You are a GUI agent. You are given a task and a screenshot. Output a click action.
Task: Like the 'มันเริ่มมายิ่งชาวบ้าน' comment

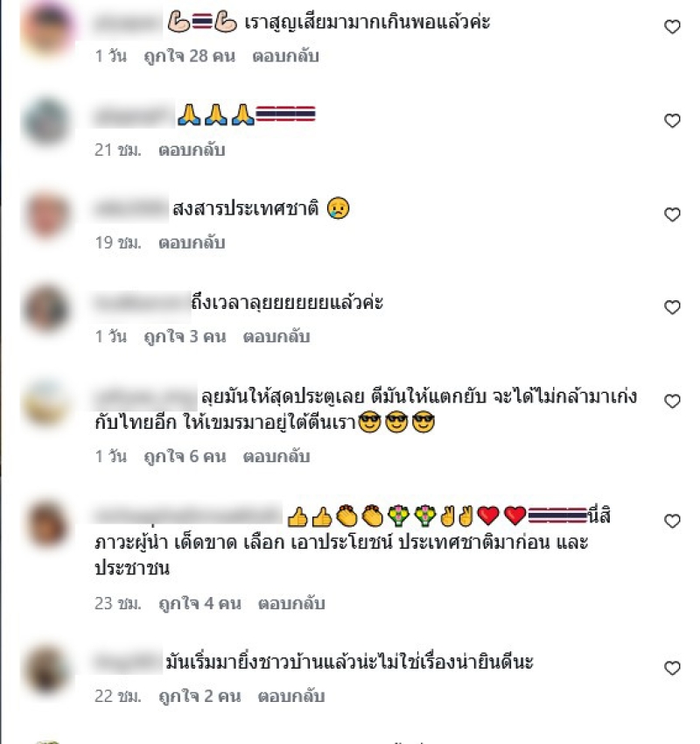[x=672, y=668]
